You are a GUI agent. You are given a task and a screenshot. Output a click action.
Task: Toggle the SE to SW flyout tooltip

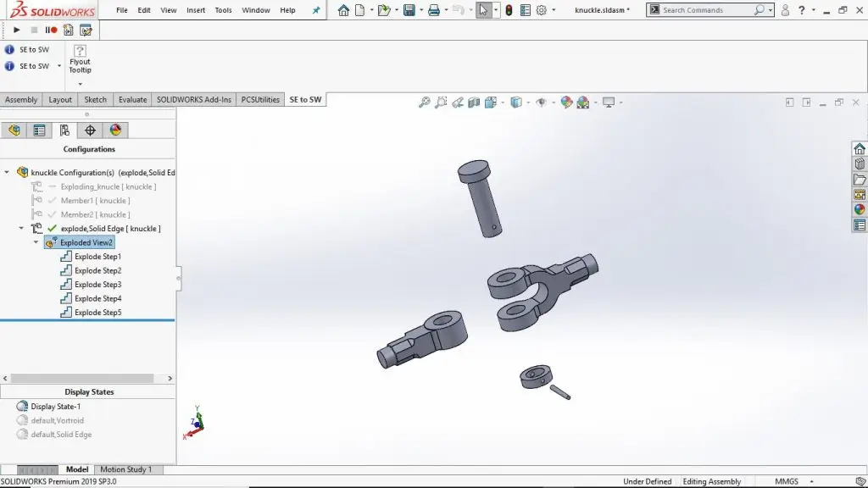[80, 61]
